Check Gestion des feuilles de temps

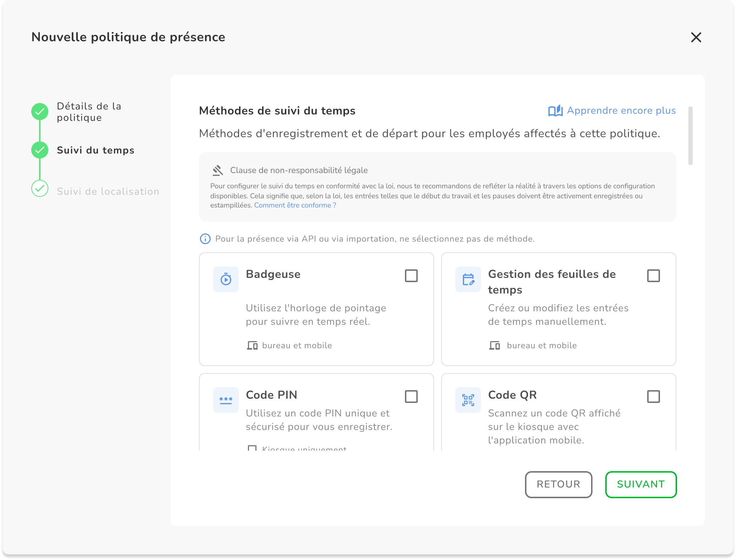click(653, 276)
